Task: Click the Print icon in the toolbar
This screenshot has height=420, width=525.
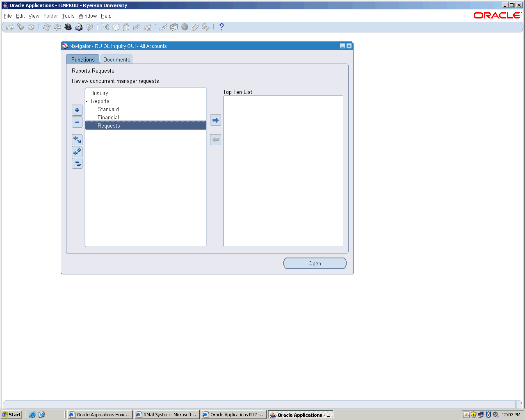Action: tap(79, 27)
